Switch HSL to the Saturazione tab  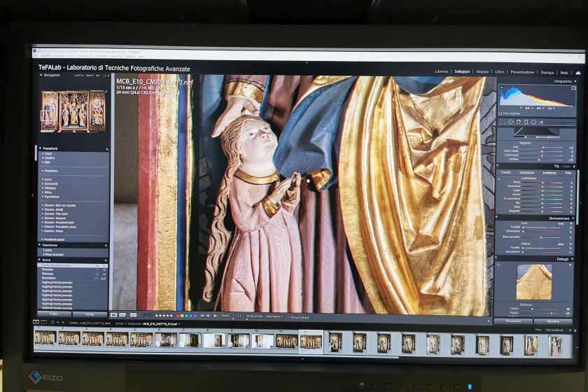(526, 173)
